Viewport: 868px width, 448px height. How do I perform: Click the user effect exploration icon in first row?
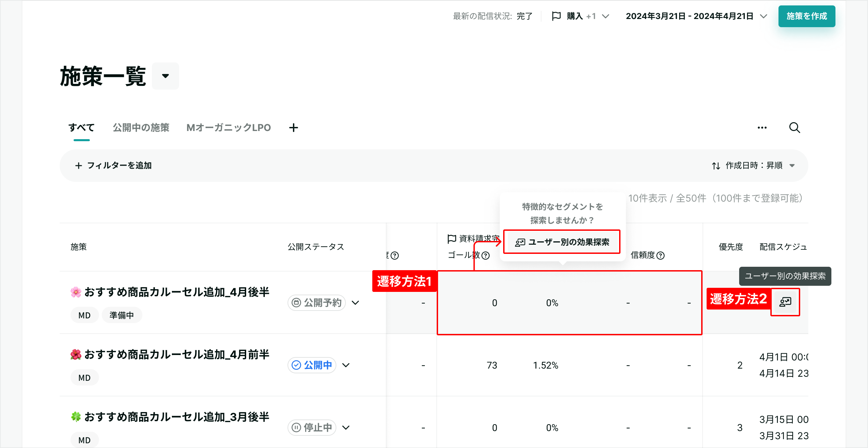(x=785, y=302)
